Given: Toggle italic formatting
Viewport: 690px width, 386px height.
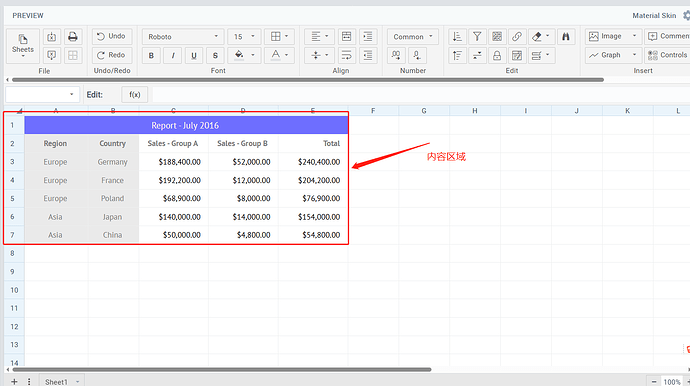Looking at the screenshot, I should (x=172, y=55).
